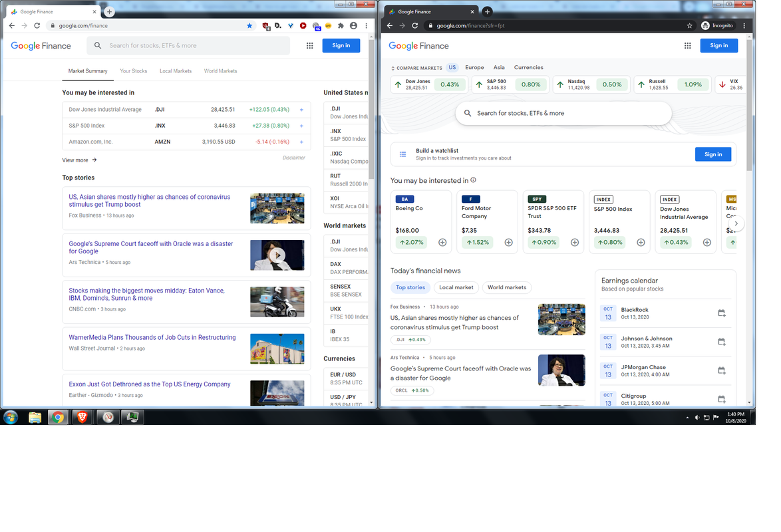Open Windows Start button

pyautogui.click(x=10, y=417)
